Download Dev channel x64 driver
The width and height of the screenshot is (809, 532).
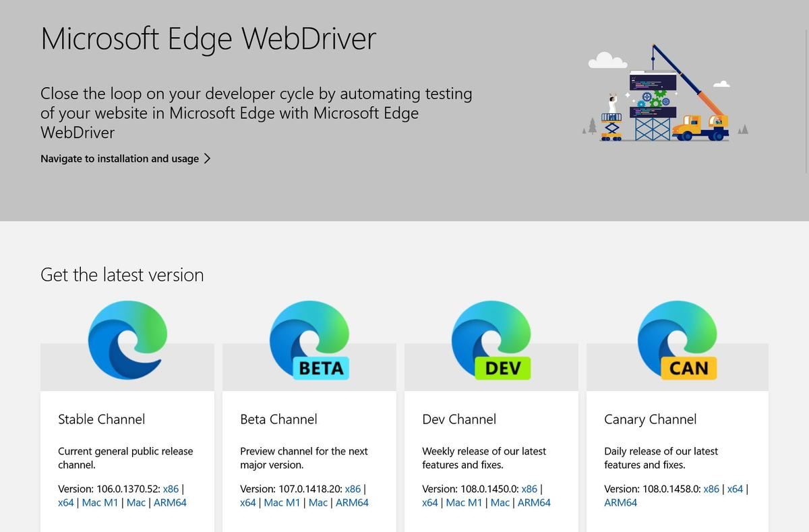[x=430, y=502]
